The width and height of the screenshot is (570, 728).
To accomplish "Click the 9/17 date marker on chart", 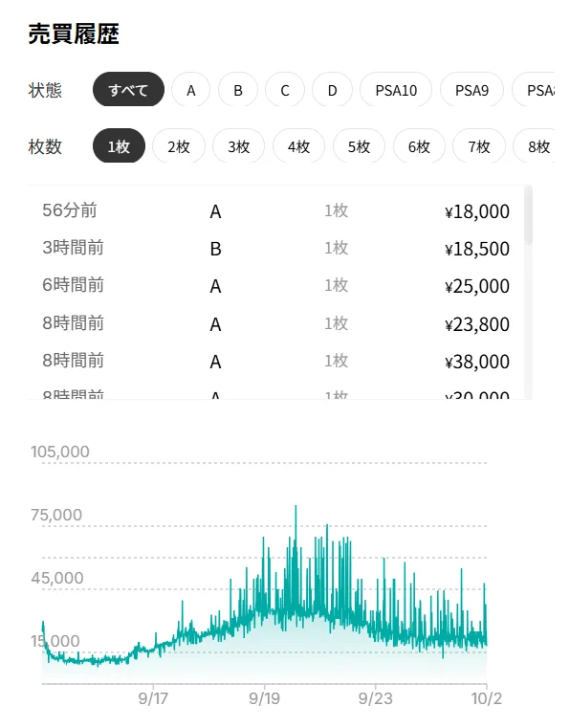I will click(153, 698).
